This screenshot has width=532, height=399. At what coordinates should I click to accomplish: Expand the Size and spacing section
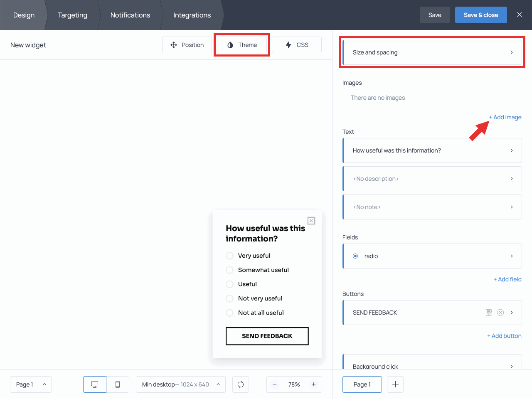click(432, 52)
